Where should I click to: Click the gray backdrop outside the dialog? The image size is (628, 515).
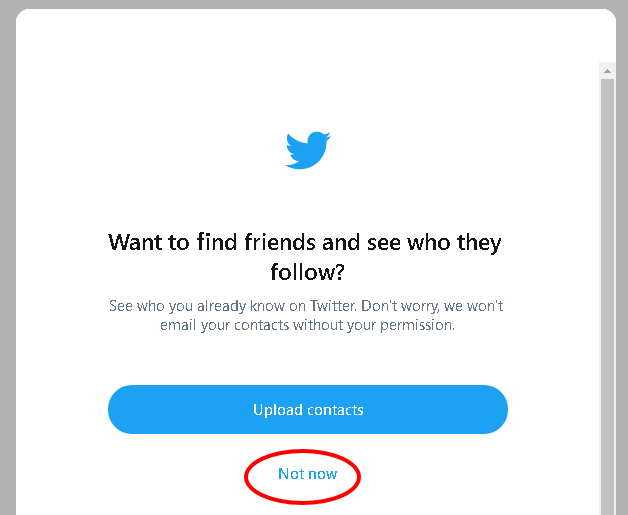tap(7, 256)
